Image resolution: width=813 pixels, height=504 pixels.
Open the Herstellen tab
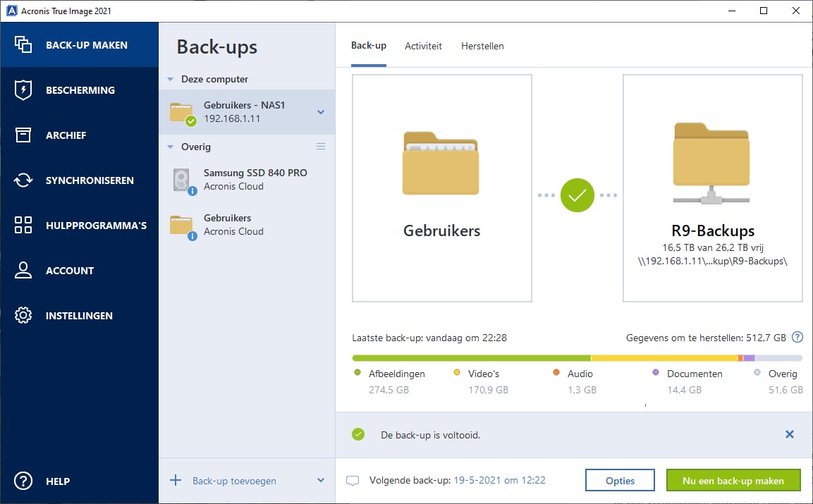[x=482, y=45]
